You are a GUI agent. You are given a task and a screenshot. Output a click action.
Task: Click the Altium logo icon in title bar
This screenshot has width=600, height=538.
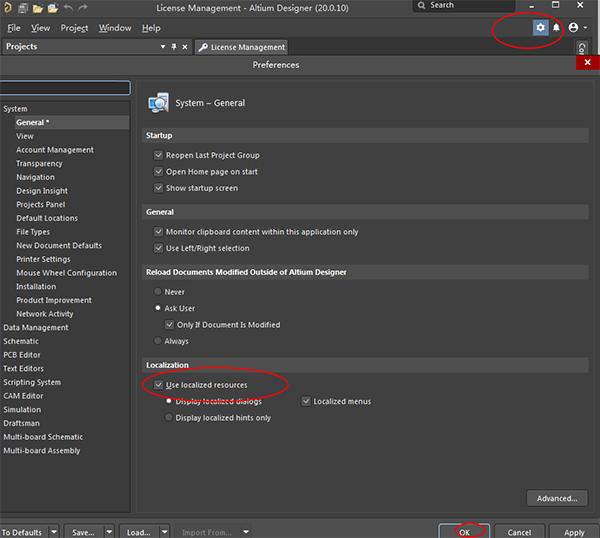tap(8, 8)
